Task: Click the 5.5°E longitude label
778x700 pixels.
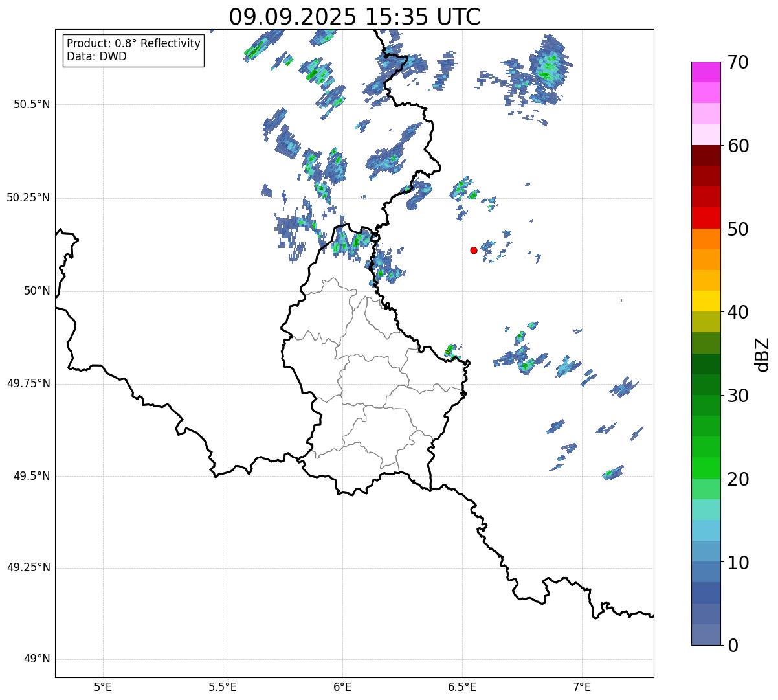Action: pos(223,686)
